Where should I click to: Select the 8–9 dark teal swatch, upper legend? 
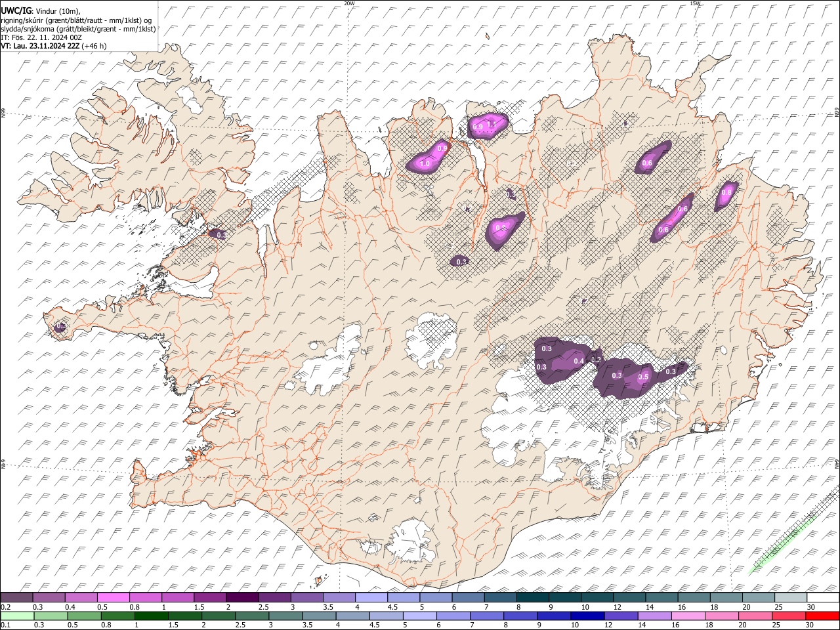(x=532, y=597)
